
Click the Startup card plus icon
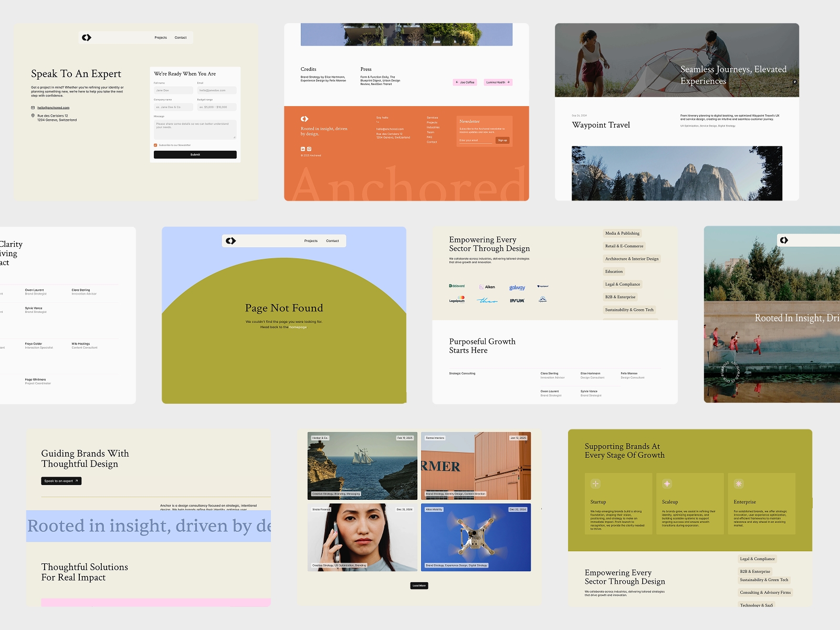595,484
